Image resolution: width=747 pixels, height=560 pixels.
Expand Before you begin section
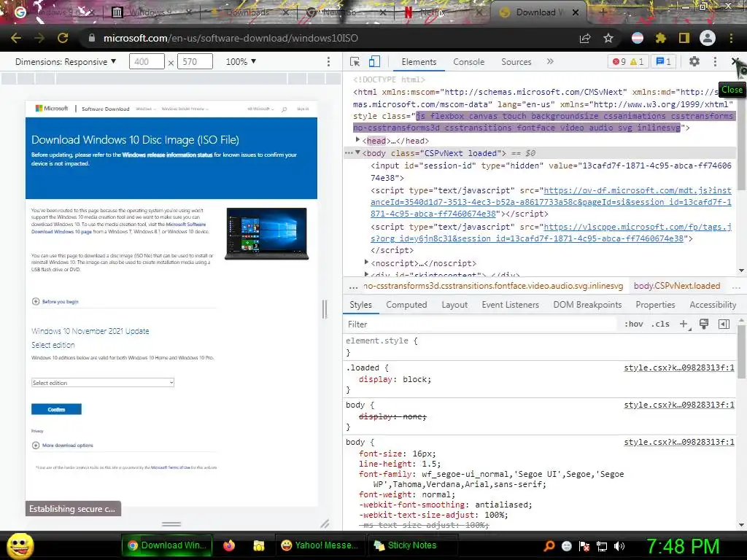[x=55, y=301]
